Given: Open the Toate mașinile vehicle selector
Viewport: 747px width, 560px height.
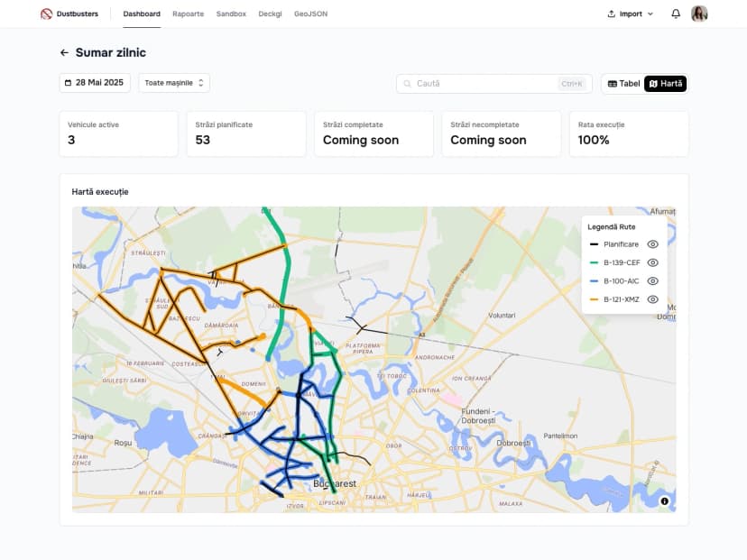Looking at the screenshot, I should tap(173, 82).
